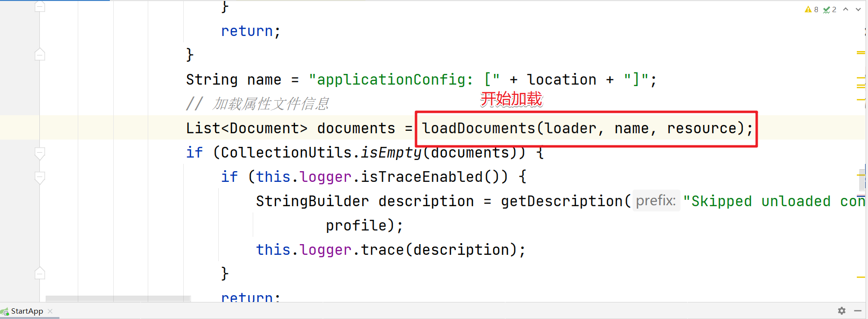
Task: Collapse fold at 'if (CollectionUtils.isEmpty' line
Action: (x=40, y=153)
